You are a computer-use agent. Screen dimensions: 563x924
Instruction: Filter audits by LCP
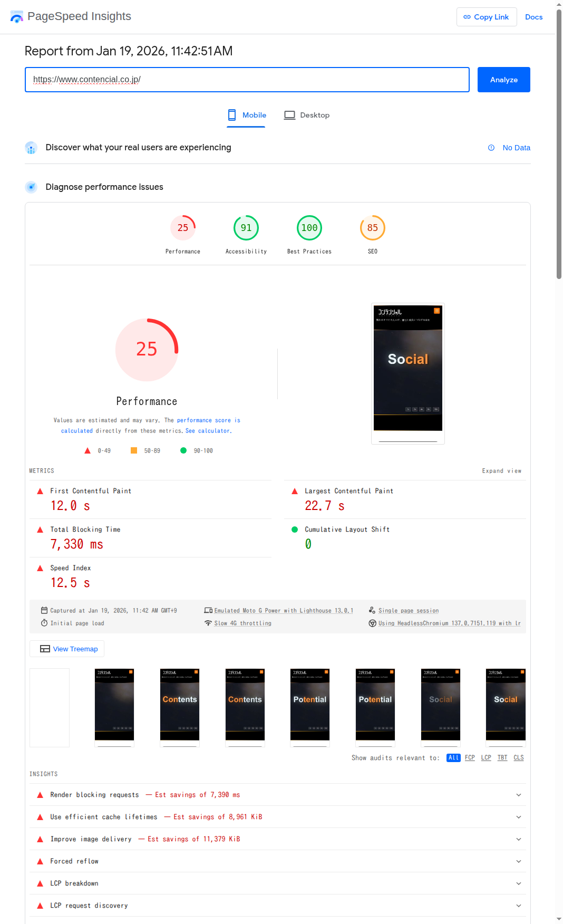point(486,758)
